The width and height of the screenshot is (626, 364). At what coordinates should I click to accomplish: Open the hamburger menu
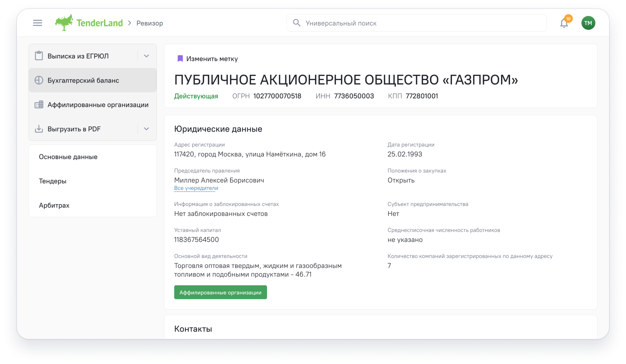(x=37, y=23)
